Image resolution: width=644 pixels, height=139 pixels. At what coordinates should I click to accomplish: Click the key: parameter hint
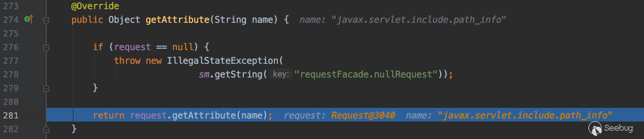click(x=281, y=74)
